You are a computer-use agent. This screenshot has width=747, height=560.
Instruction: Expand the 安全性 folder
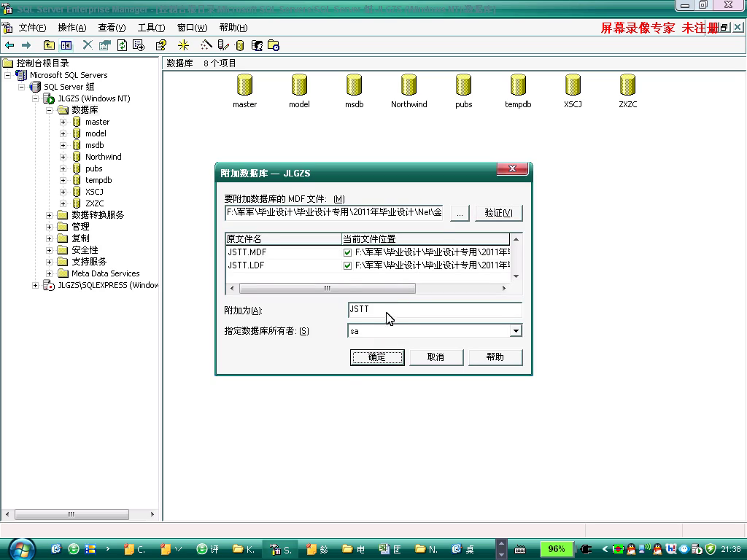point(49,251)
